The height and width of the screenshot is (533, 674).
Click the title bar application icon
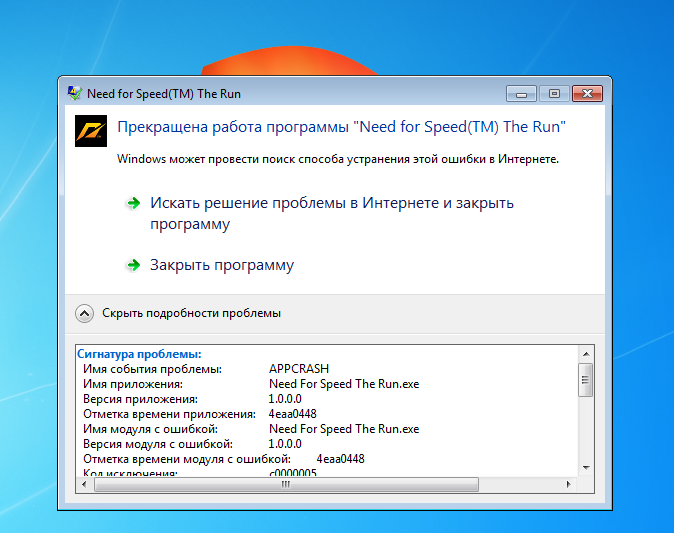click(x=74, y=93)
